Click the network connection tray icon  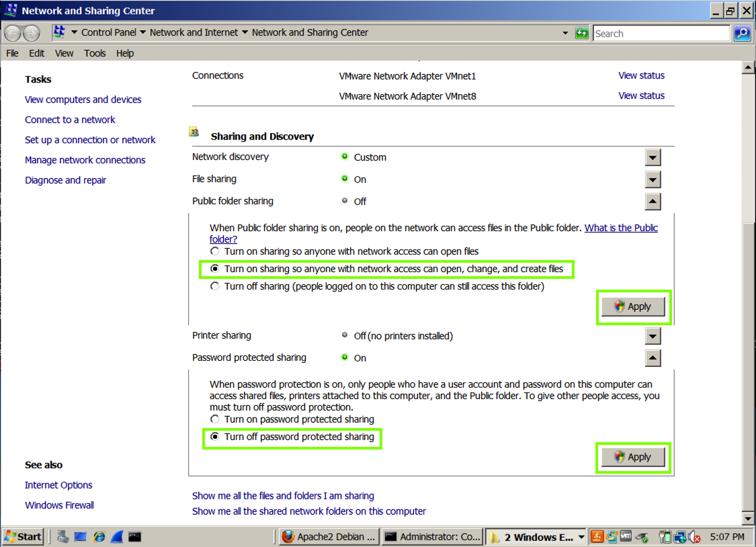point(680,537)
